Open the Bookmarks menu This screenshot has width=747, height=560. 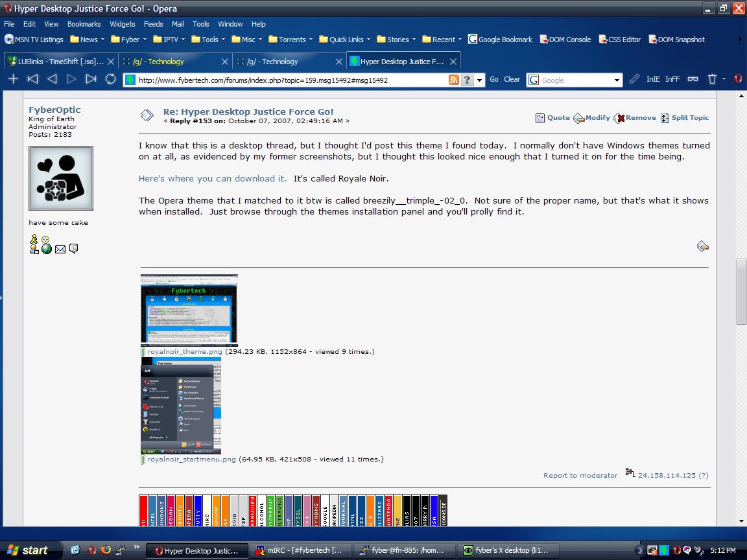[x=84, y=24]
